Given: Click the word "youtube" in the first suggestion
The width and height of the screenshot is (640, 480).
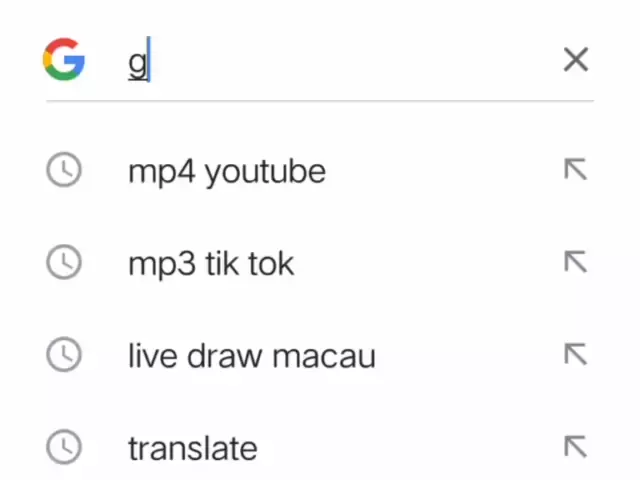Looking at the screenshot, I should (x=265, y=172).
